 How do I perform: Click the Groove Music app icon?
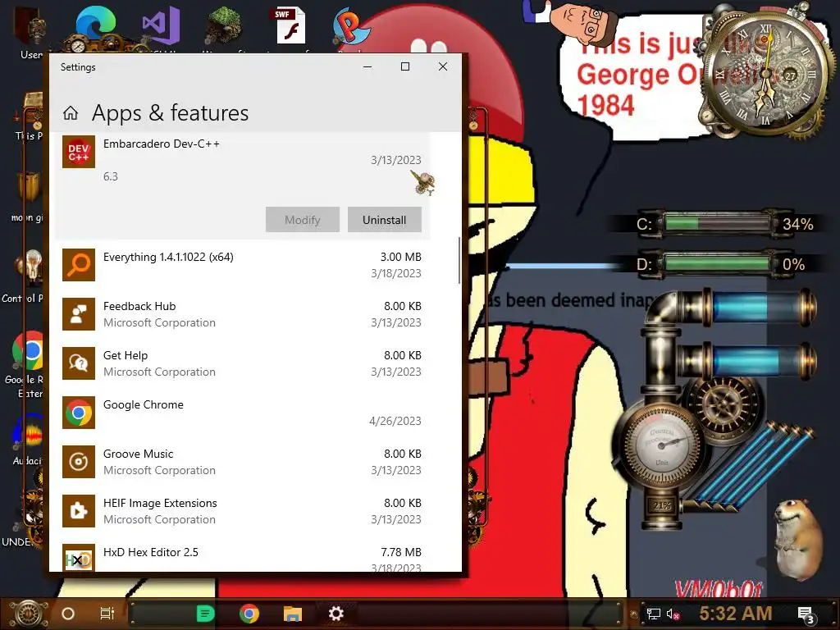[79, 462]
